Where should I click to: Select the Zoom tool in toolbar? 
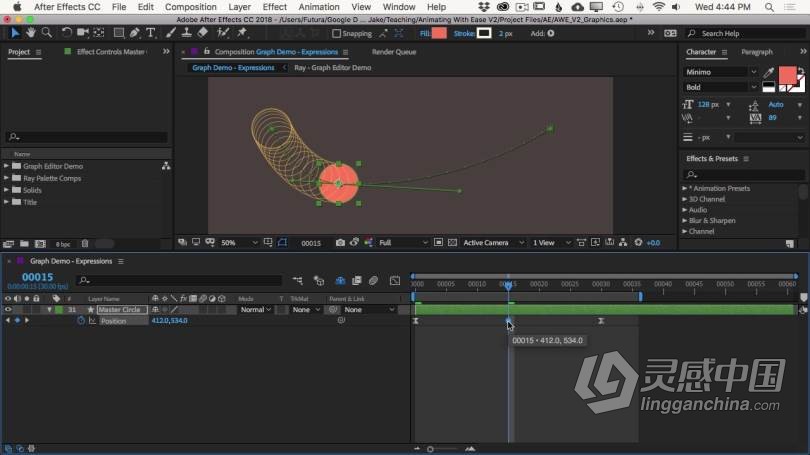coord(46,33)
